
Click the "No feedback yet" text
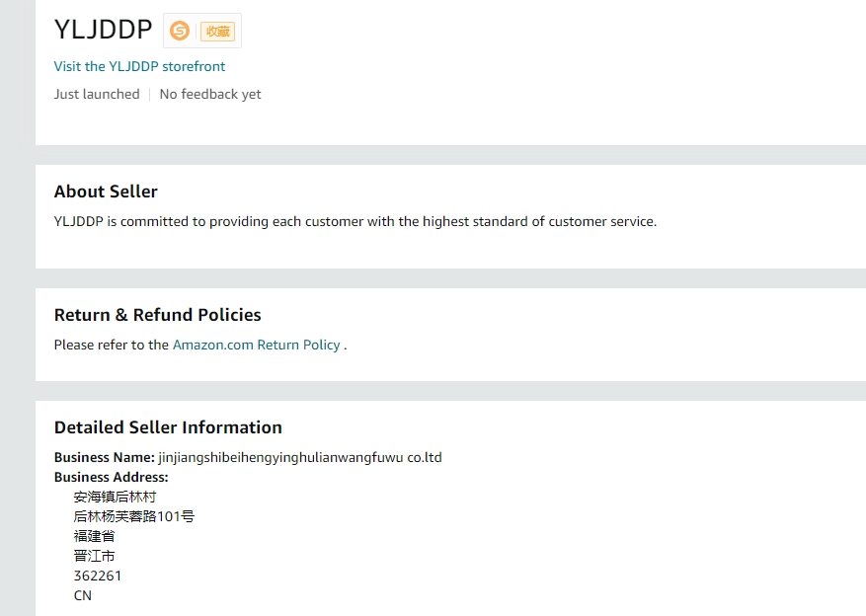click(x=210, y=94)
